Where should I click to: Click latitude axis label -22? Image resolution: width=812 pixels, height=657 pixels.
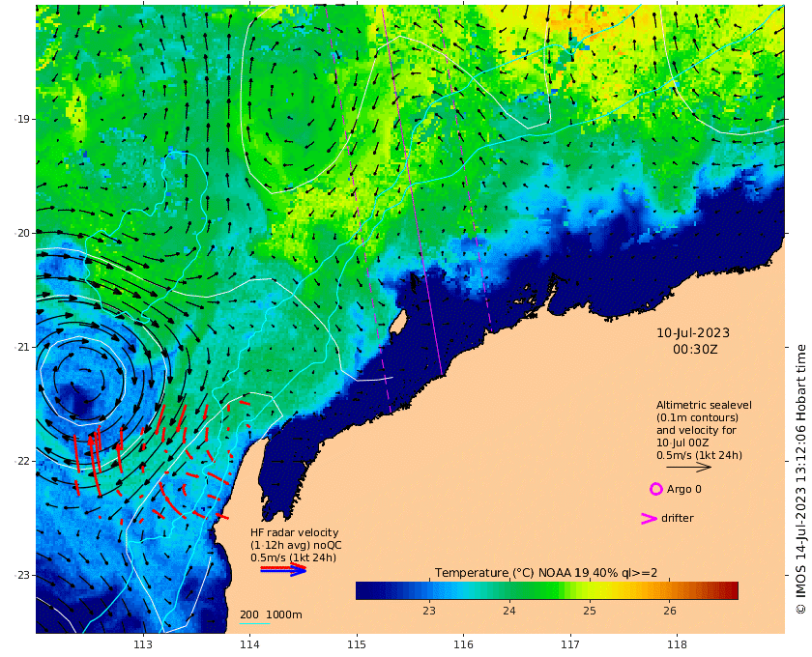tap(22, 461)
